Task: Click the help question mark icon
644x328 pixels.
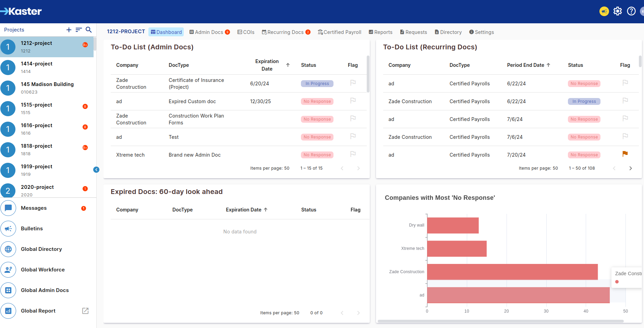Action: point(631,11)
